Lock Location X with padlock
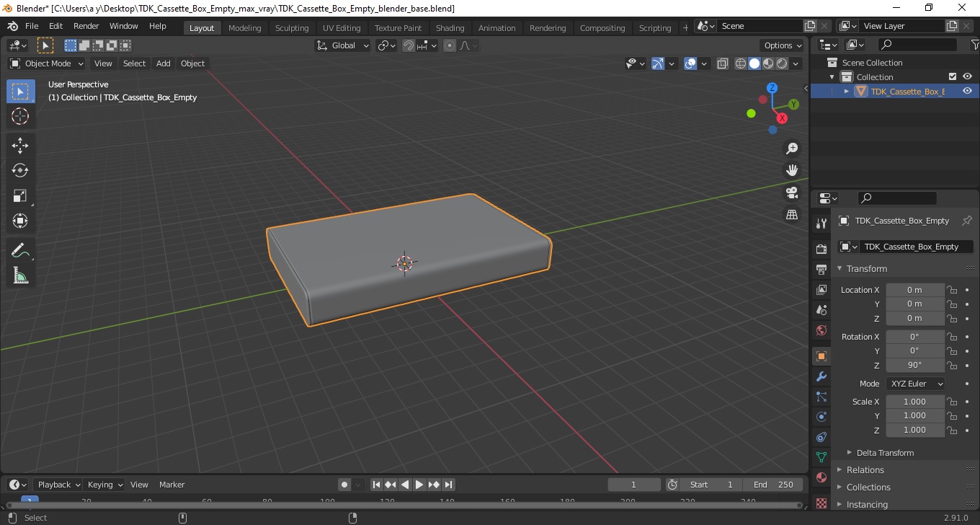 (952, 290)
